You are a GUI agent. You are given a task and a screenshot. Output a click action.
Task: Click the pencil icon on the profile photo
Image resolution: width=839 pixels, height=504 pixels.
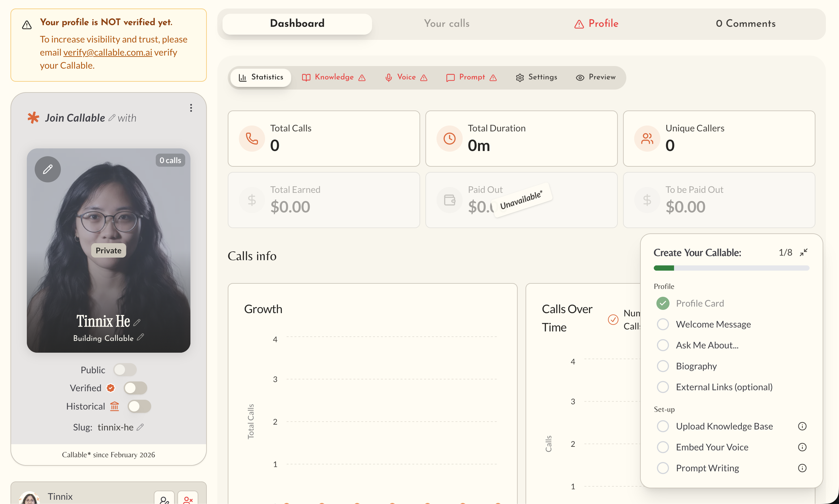coord(47,169)
